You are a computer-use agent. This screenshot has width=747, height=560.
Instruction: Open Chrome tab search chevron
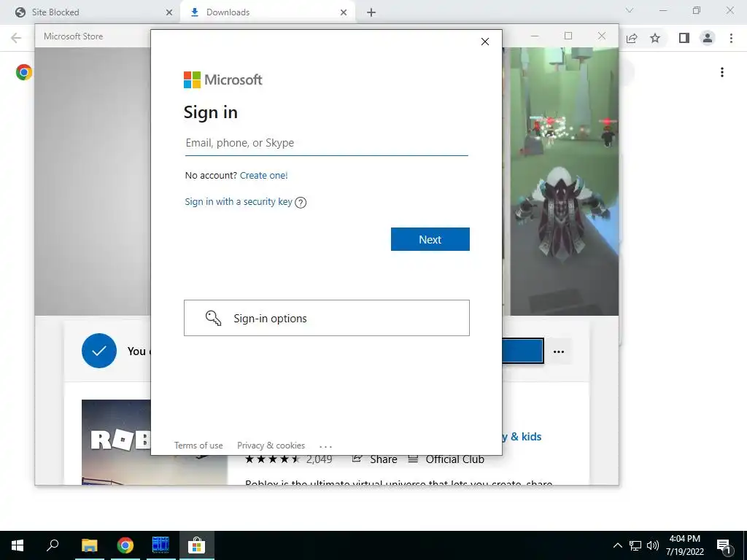(630, 10)
